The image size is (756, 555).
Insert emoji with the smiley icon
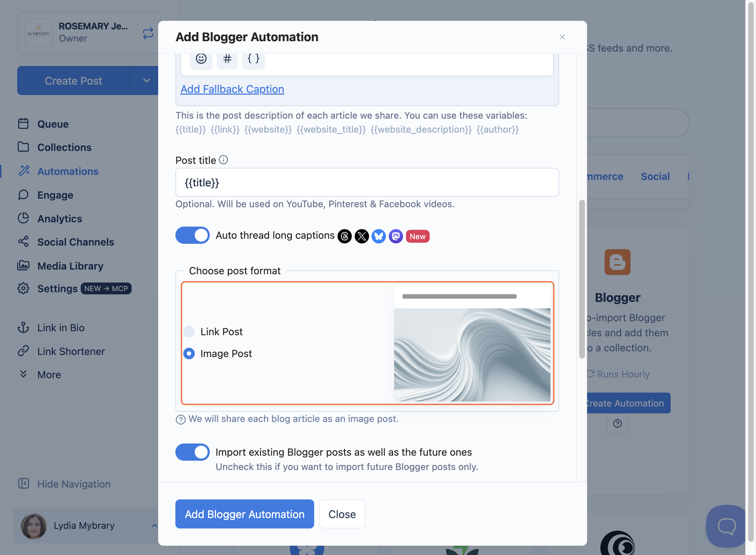coord(201,58)
